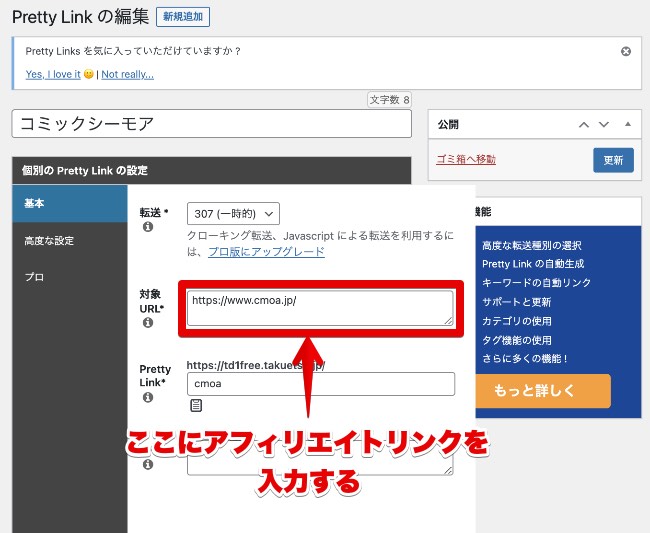Dismiss the Pretty Links feedback notice
The height and width of the screenshot is (533, 650).
[x=626, y=51]
